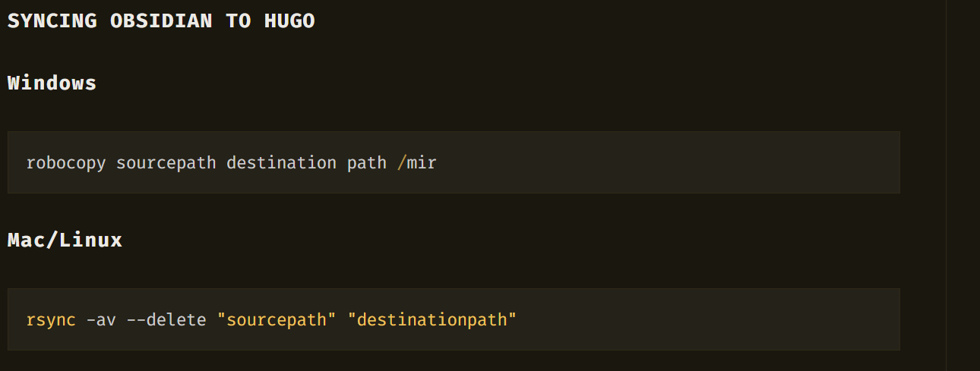This screenshot has width=980, height=371.
Task: Select the "Mac/Linux" subheading
Action: coord(65,241)
